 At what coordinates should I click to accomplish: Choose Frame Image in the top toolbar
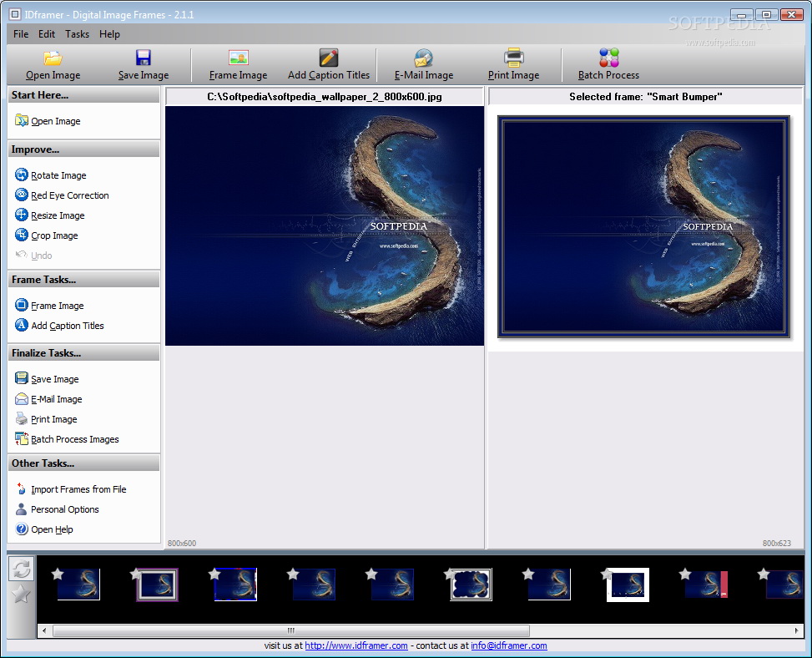coord(238,65)
